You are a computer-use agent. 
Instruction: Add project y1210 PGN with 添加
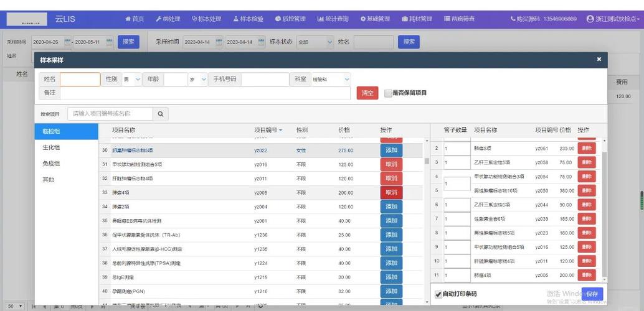[391, 291]
